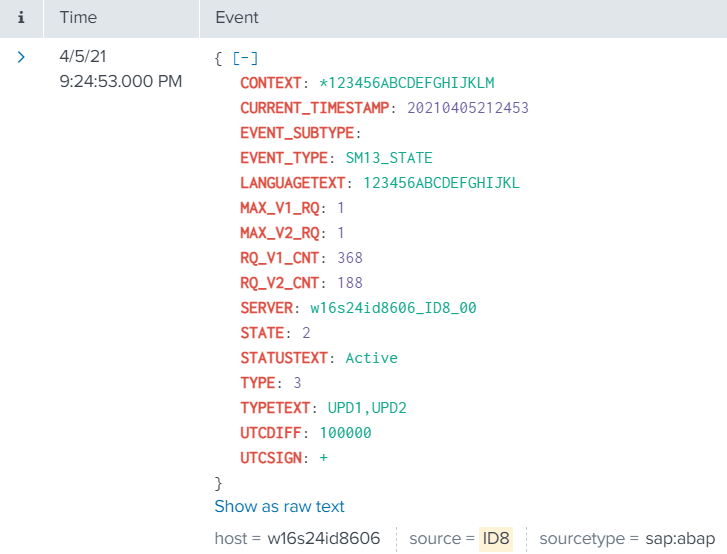This screenshot has width=727, height=554.
Task: Click the LANGUAGETEXT value 123456ABCDEFGHIJKL
Action: pyautogui.click(x=441, y=183)
